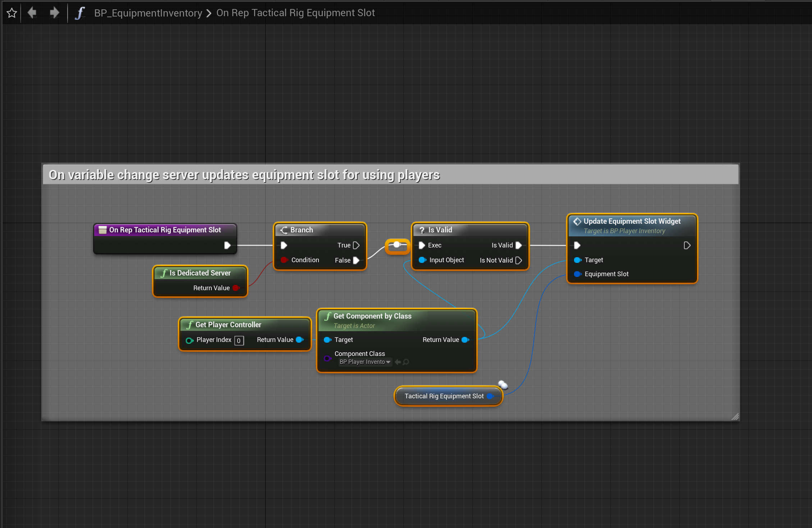The height and width of the screenshot is (528, 812).
Task: Click the Condition red boolean pin
Action: tap(284, 260)
